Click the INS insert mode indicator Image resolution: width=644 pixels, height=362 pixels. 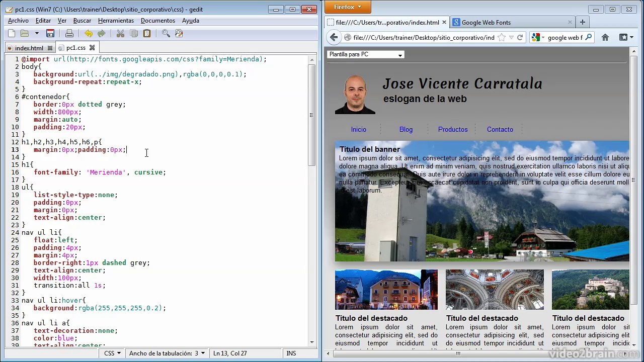291,353
